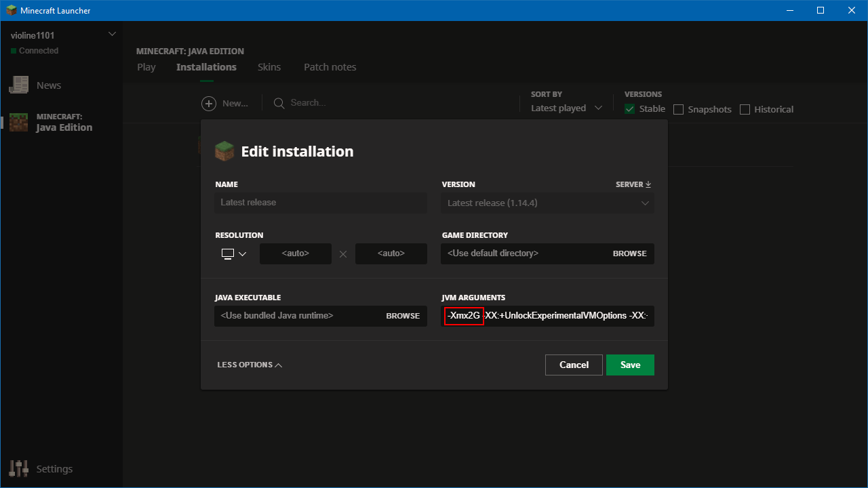The height and width of the screenshot is (488, 868).
Task: Click the News newspaper icon in sidebar
Action: point(18,85)
